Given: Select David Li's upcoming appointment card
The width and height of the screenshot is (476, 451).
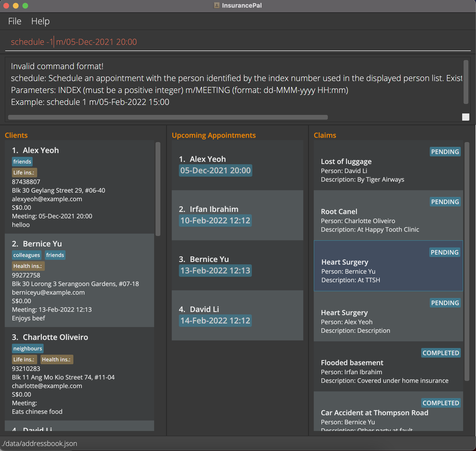Looking at the screenshot, I should point(237,315).
